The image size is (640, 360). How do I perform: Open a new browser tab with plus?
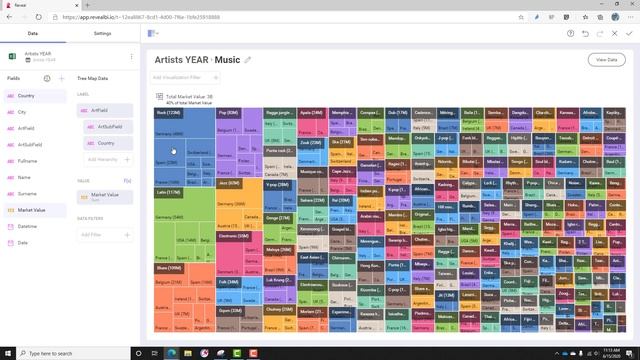87,5
